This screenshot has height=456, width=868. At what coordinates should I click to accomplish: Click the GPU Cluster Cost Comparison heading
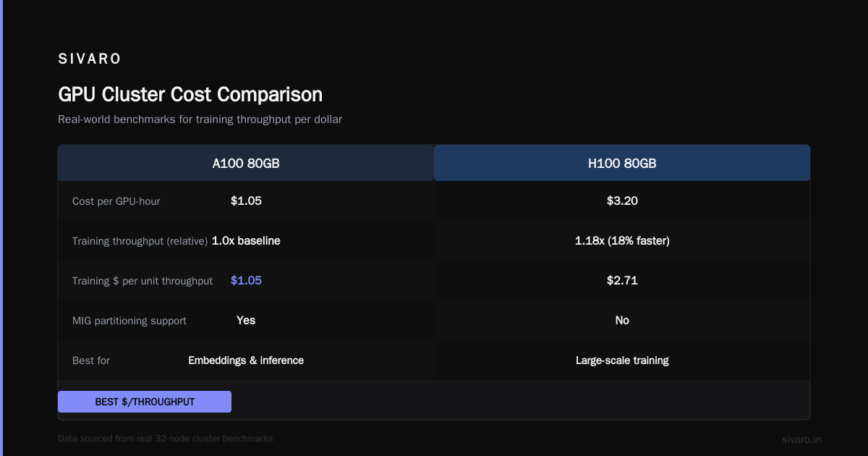coord(190,94)
